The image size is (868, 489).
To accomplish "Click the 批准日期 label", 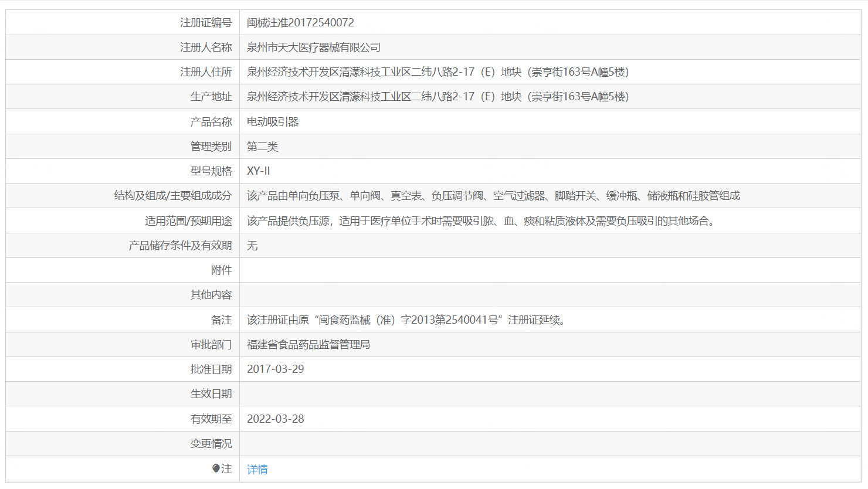I will click(211, 369).
